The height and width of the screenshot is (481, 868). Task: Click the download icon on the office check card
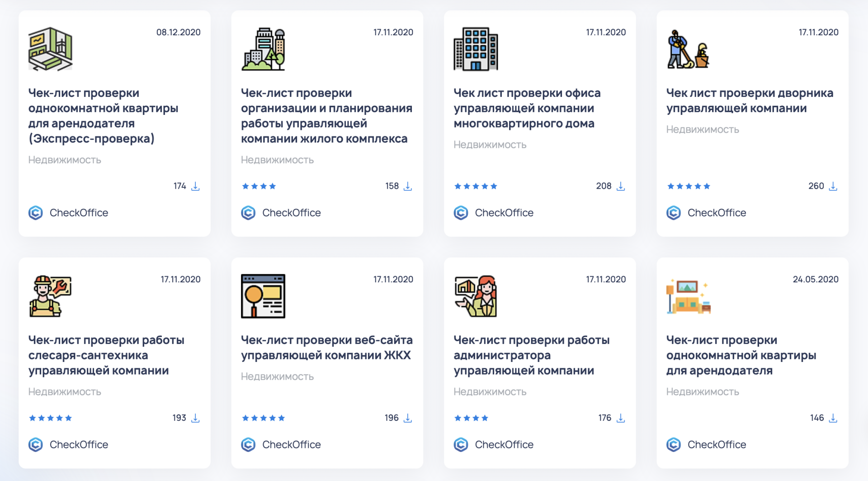[x=621, y=186]
